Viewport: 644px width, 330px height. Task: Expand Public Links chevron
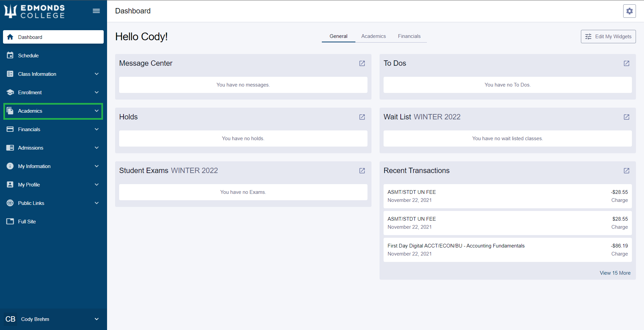97,203
